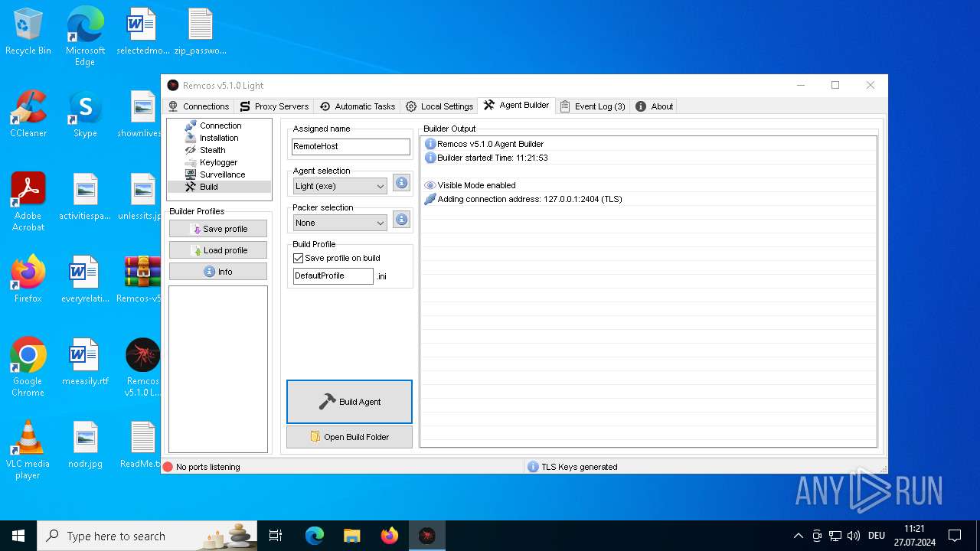
Task: Select Keylogger in the builder tree
Action: pos(218,162)
